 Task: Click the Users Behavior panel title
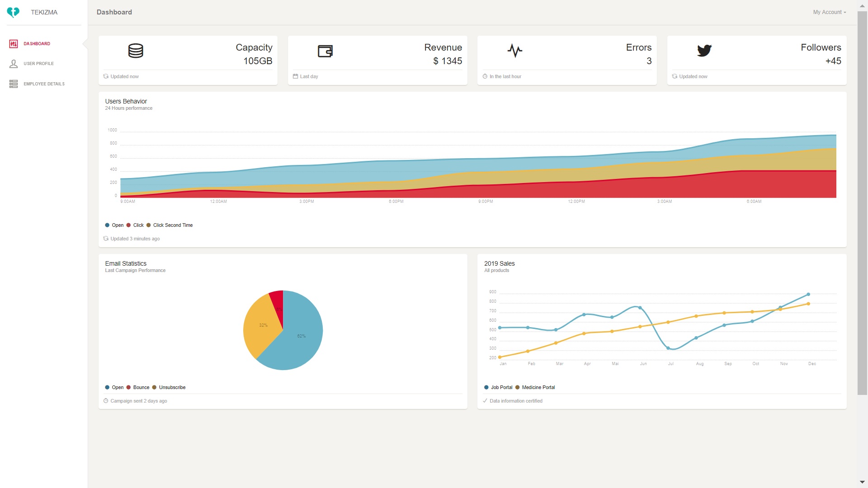coord(126,101)
